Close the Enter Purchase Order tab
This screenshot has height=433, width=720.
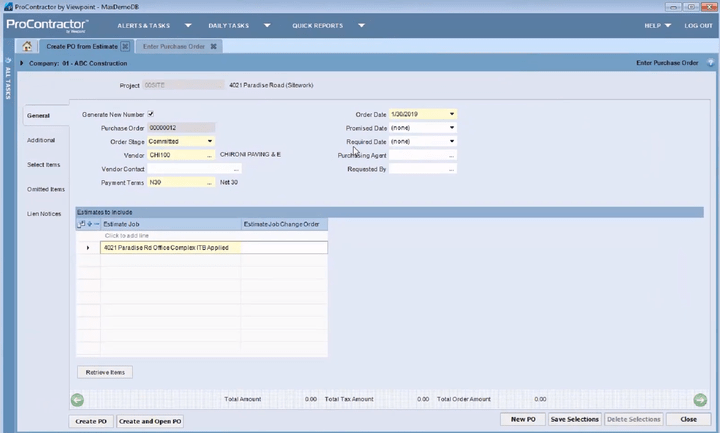point(213,46)
